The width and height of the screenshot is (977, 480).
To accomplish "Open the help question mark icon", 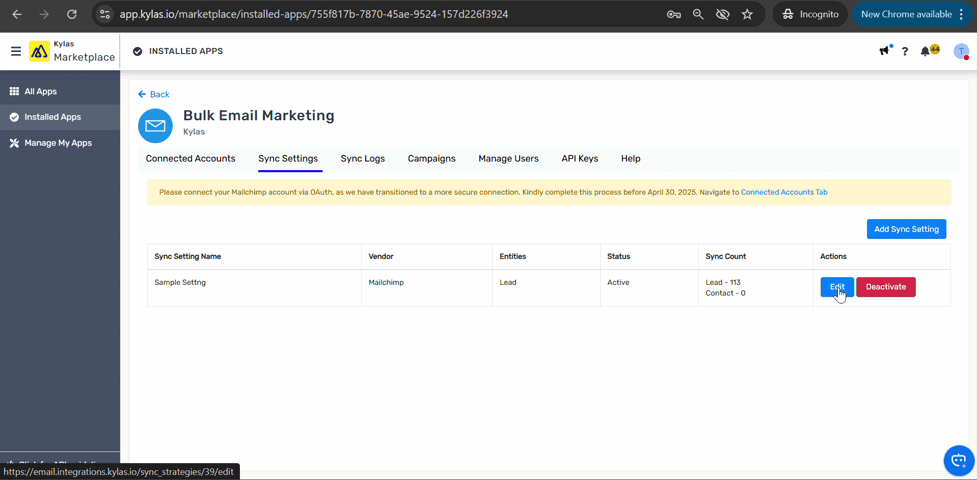I will [905, 51].
